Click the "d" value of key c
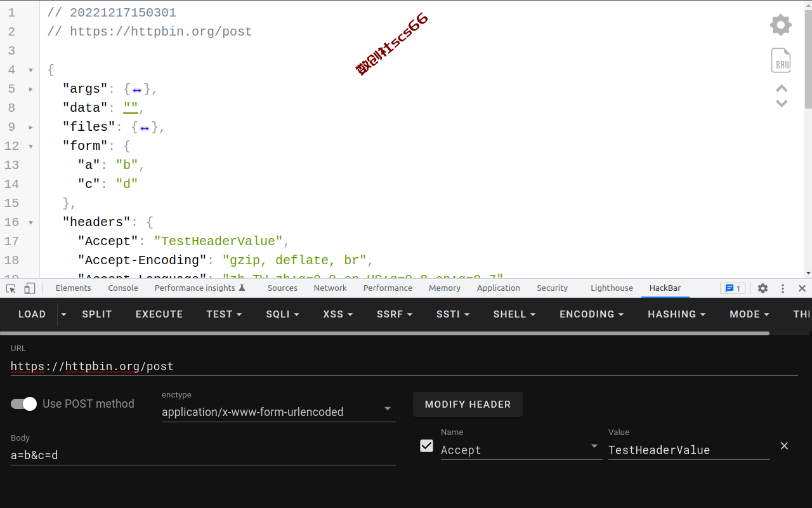Screen dimensions: 812x508 coord(127,184)
